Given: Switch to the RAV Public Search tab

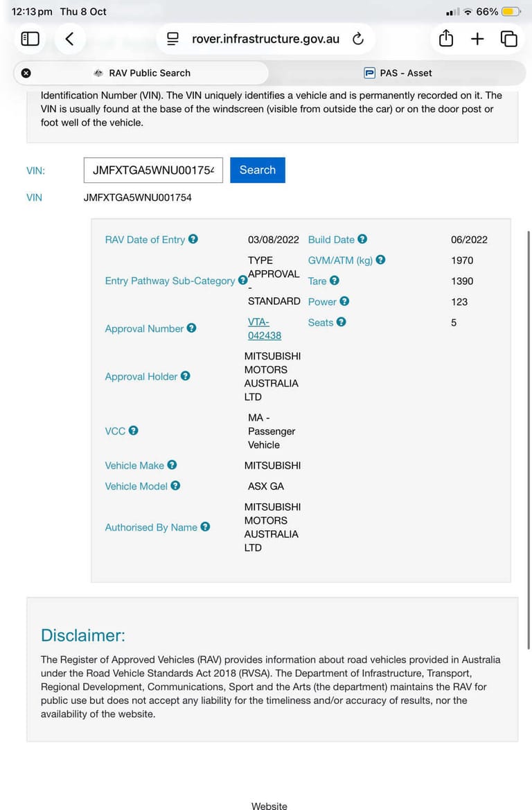Looking at the screenshot, I should pos(141,73).
